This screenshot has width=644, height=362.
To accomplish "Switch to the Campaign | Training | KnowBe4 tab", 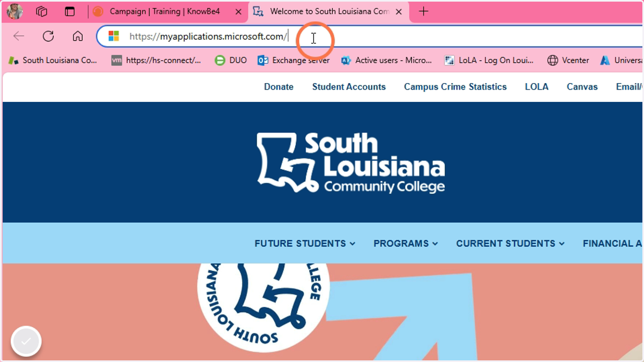I will point(165,11).
